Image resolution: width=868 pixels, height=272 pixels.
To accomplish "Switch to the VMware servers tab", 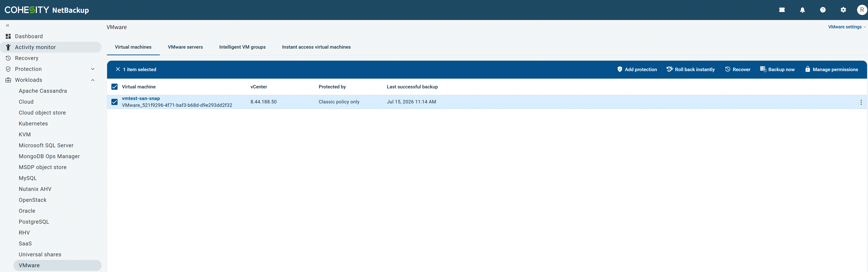I will click(x=185, y=47).
